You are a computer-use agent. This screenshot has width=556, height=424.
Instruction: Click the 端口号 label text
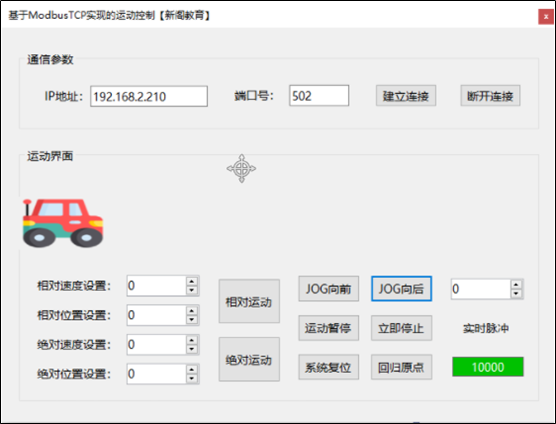tap(254, 96)
